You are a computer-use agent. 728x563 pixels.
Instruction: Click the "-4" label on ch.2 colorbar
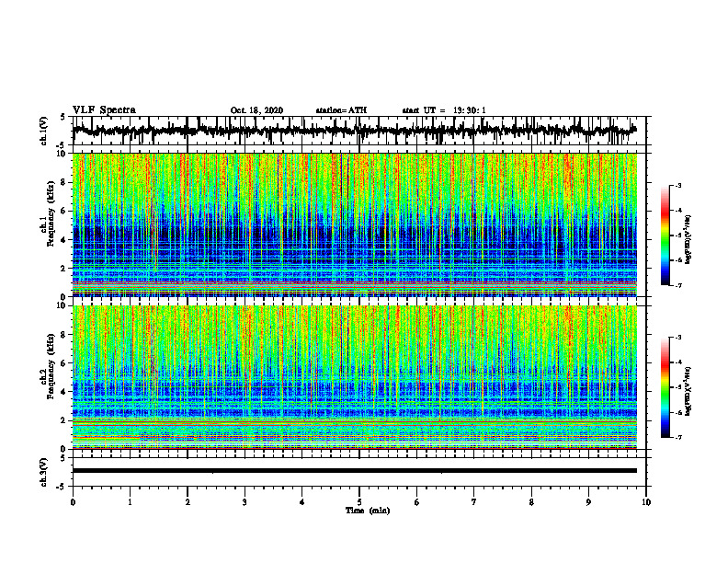(x=677, y=362)
